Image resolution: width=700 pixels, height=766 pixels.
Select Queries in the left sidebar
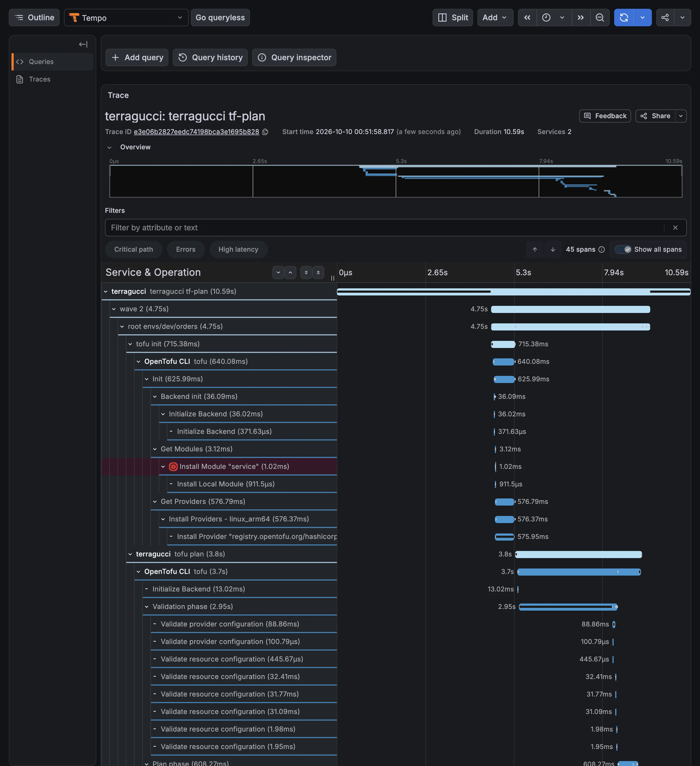pos(52,62)
